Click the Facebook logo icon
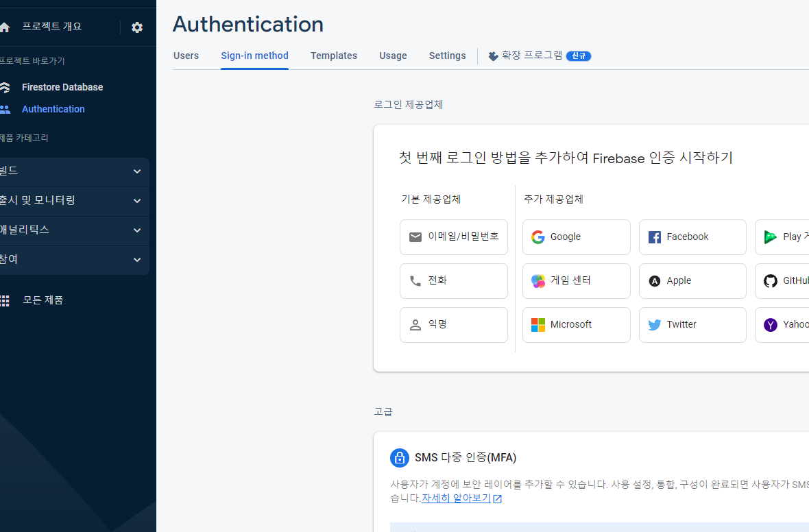The height and width of the screenshot is (532, 809). [x=655, y=237]
